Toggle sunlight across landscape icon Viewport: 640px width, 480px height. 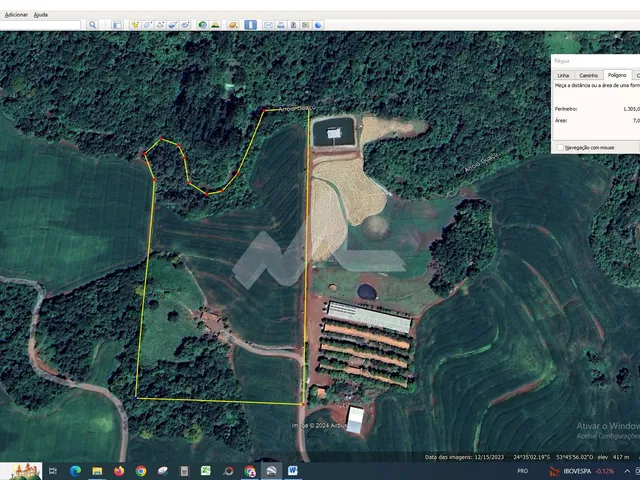click(x=215, y=25)
